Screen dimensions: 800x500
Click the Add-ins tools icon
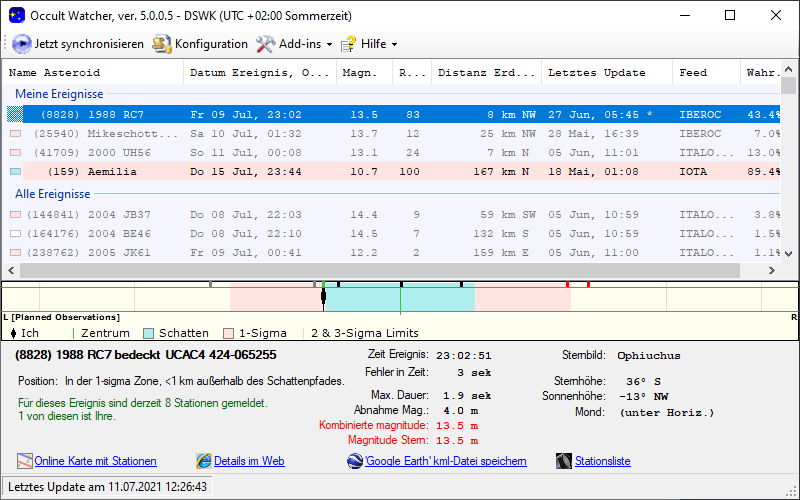265,44
